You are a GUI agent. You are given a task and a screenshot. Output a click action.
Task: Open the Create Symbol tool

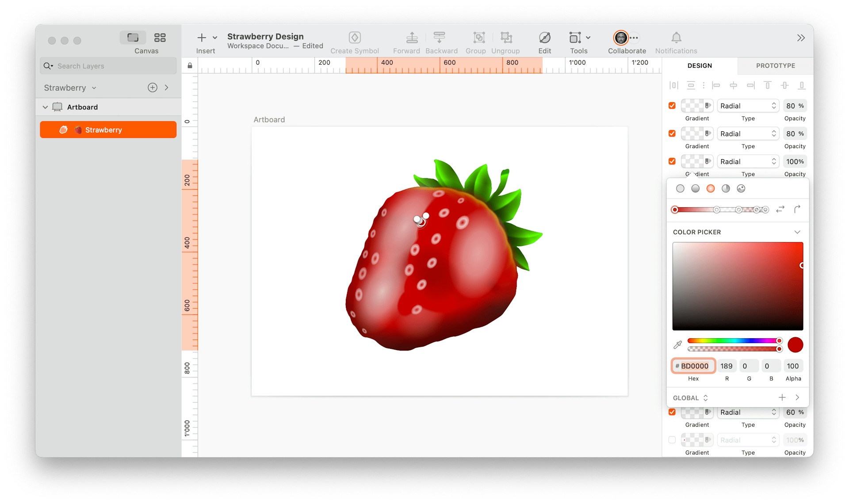tap(354, 38)
